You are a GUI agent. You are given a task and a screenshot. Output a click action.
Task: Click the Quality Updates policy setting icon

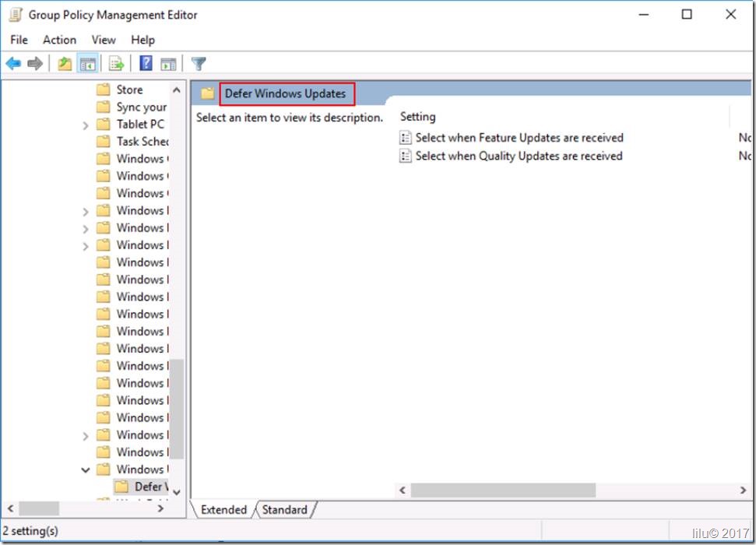coord(406,156)
